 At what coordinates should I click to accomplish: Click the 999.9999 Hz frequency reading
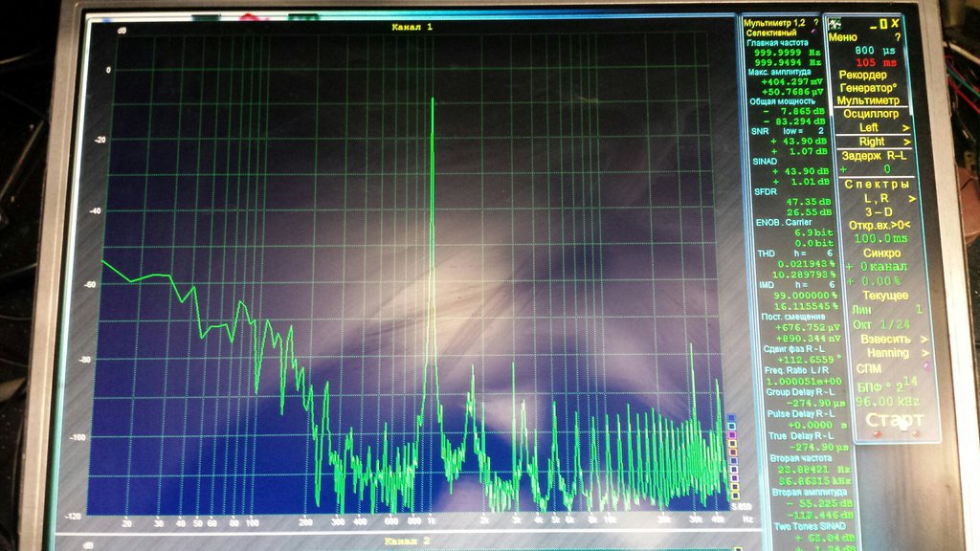tap(787, 53)
